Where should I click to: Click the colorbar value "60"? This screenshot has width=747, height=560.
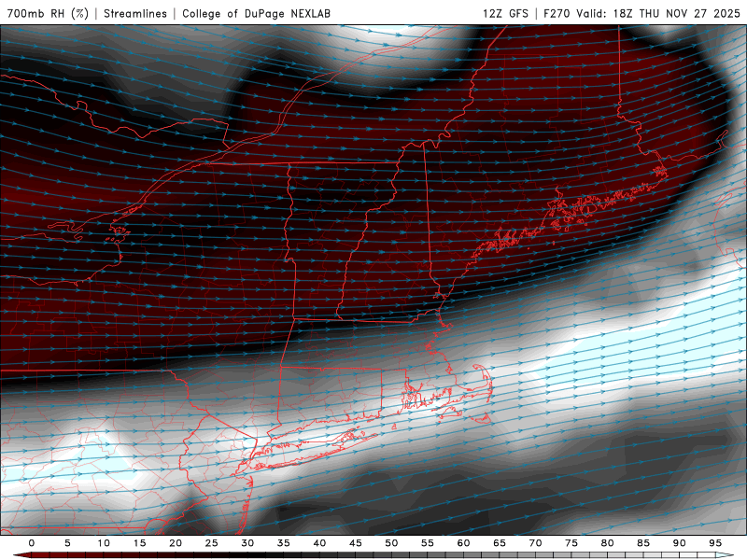coord(463,543)
